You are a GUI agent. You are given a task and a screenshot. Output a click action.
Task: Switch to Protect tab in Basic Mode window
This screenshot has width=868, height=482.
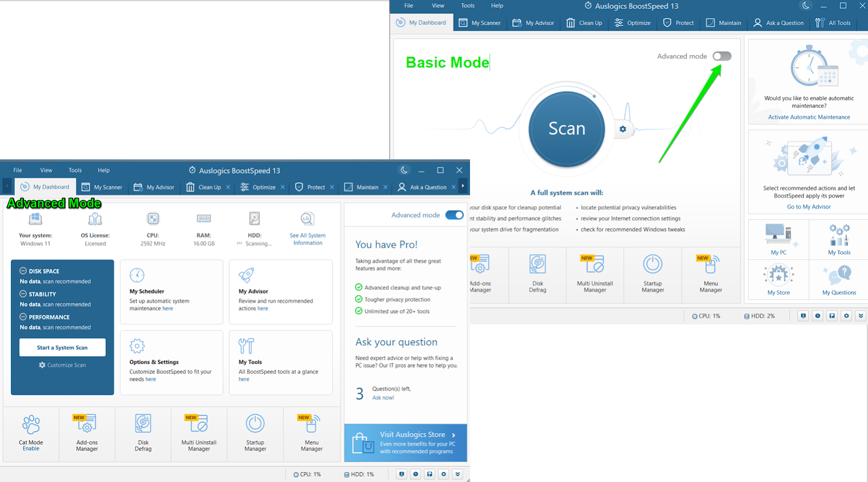pos(679,23)
